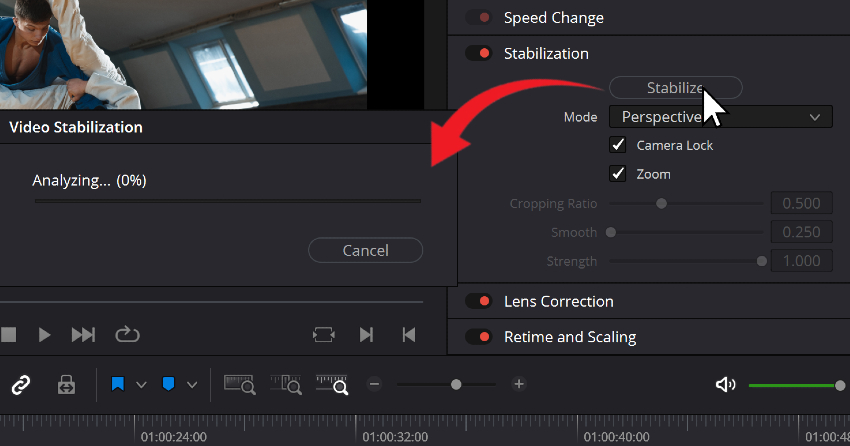Uncheck the Camera Lock checkbox

tap(617, 145)
